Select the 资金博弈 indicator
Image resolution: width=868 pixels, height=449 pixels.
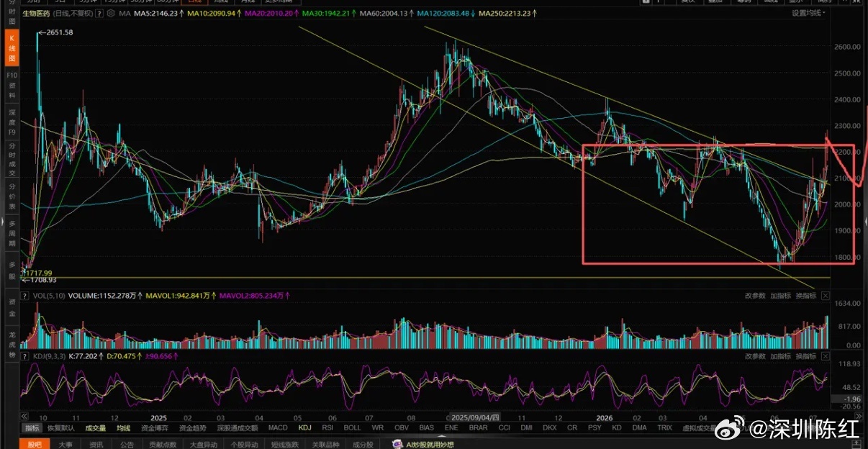pyautogui.click(x=156, y=427)
